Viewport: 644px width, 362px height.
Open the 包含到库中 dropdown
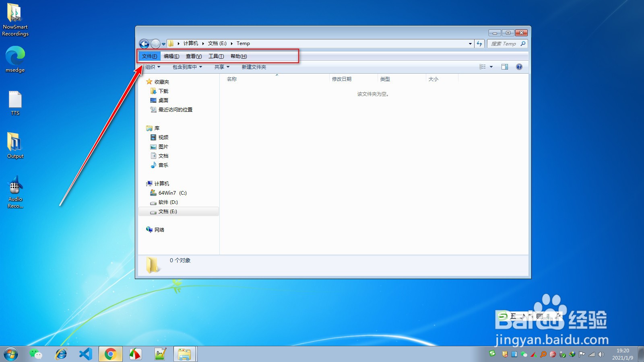(x=187, y=67)
